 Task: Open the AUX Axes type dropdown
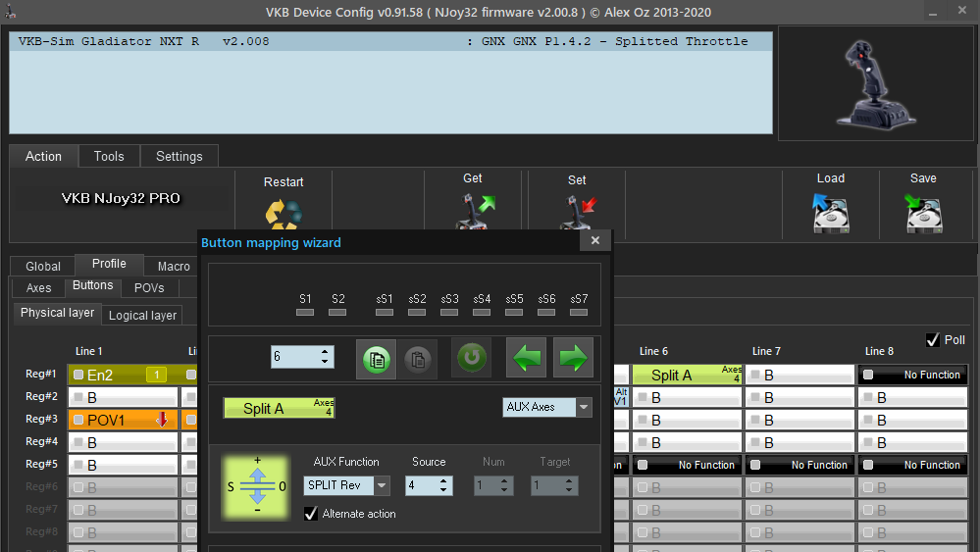tap(583, 407)
